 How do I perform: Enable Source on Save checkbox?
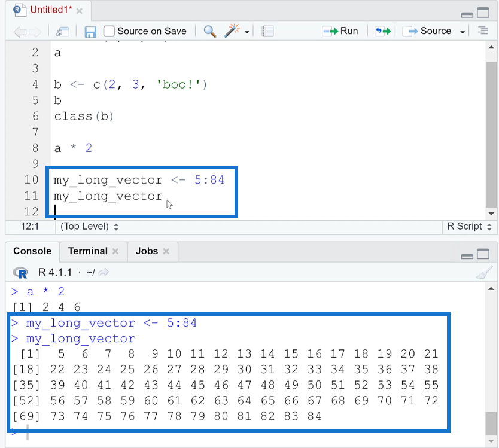pyautogui.click(x=109, y=31)
